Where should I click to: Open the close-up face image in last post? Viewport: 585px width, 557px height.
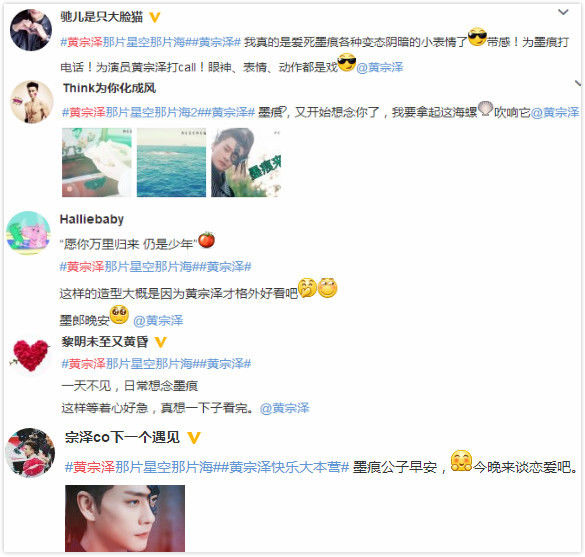[125, 518]
